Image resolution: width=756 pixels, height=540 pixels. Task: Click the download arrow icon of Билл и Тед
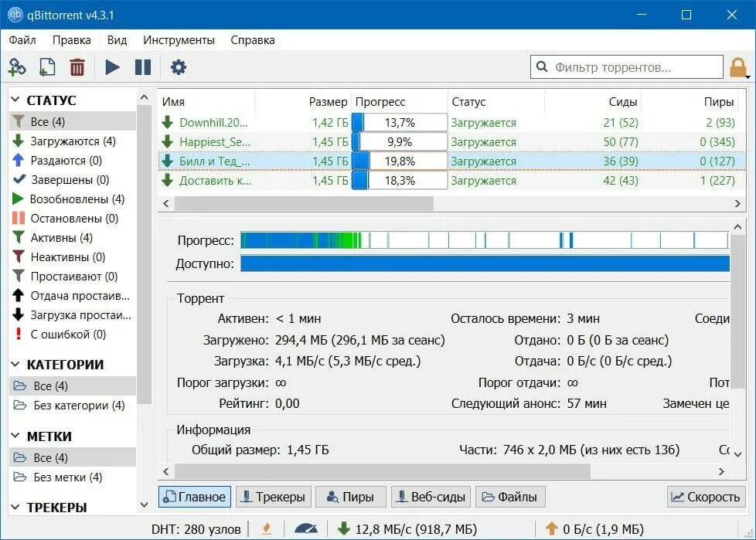(167, 161)
